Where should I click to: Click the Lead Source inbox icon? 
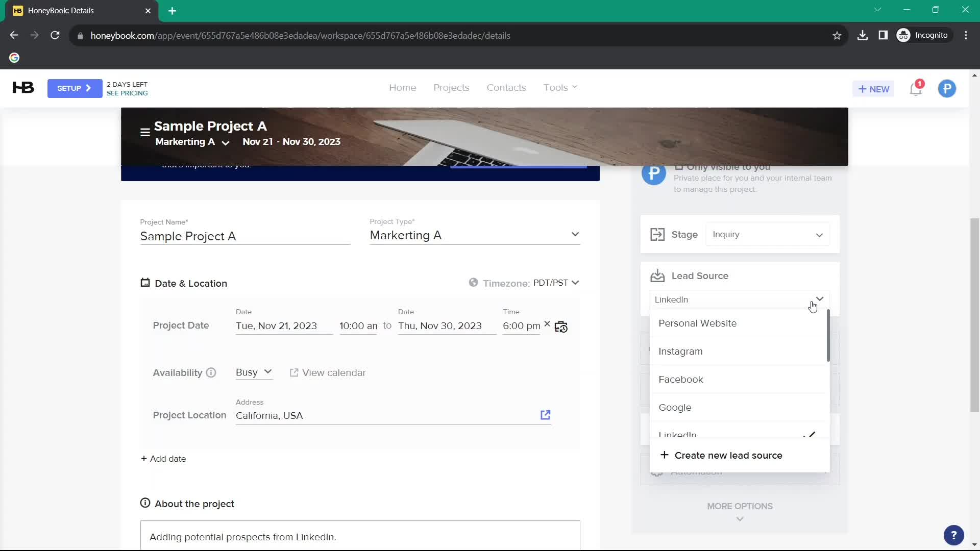[x=657, y=276]
